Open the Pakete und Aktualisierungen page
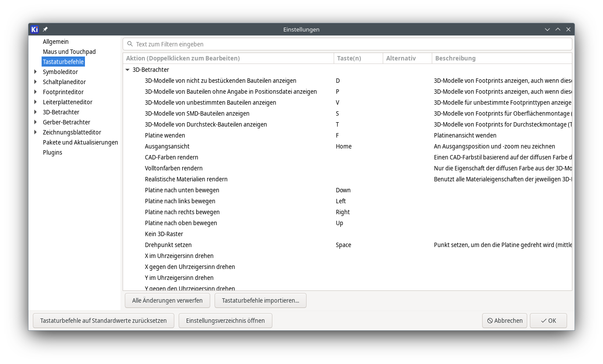 click(x=80, y=142)
